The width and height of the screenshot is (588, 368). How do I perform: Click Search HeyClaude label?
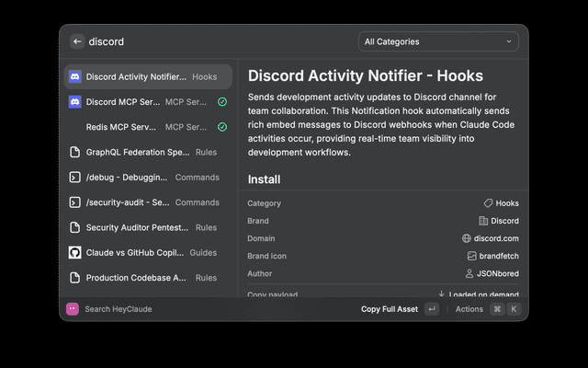pos(119,309)
